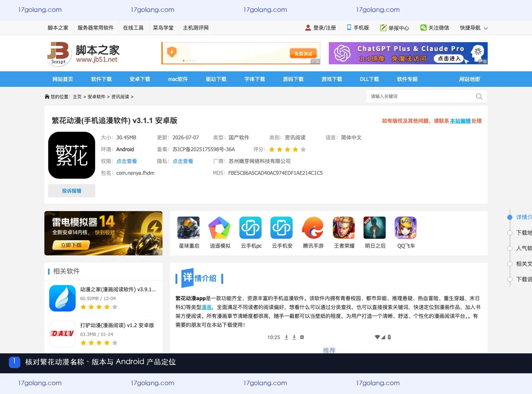
Task: Click package name com.nenya.fhdm
Action: 135,173
